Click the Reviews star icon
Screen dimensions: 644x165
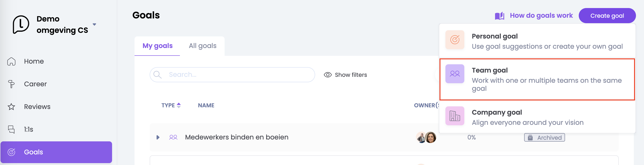[x=11, y=107]
